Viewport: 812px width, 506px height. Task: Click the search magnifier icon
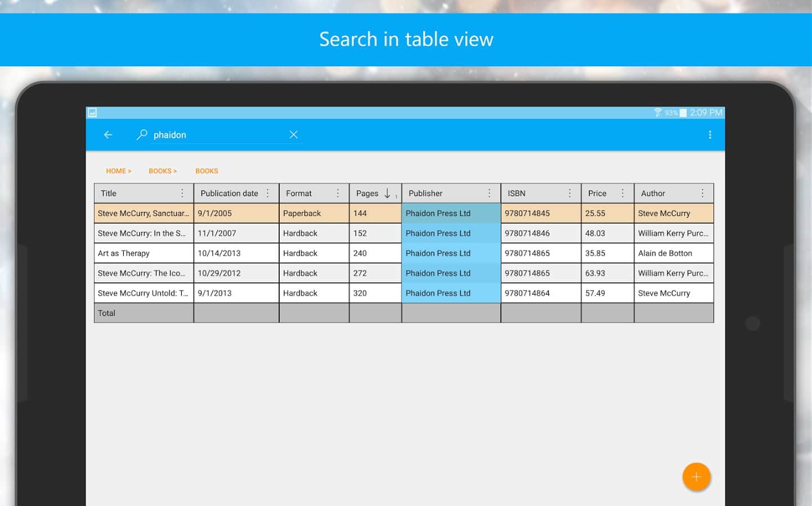142,135
